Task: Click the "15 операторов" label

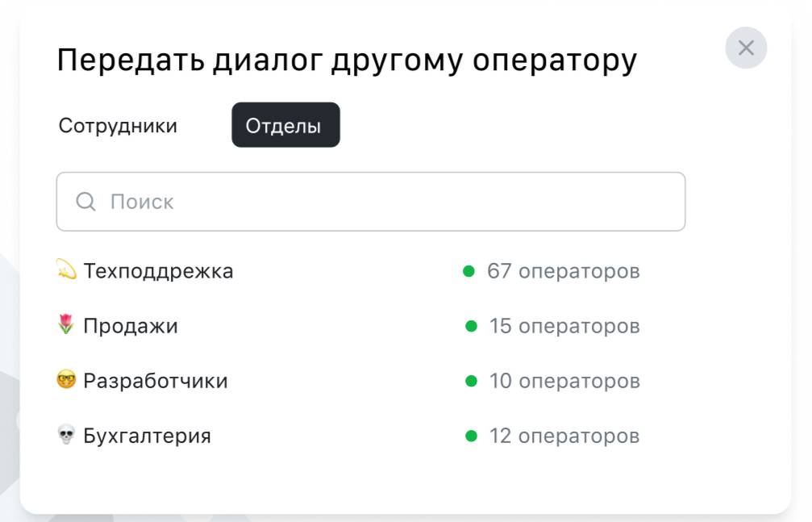Action: pyautogui.click(x=564, y=326)
